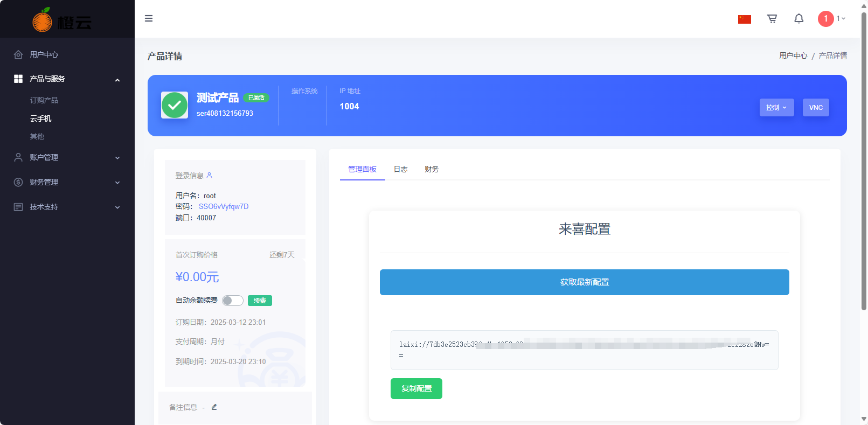The height and width of the screenshot is (425, 868).
Task: Click the hamburger menu icon
Action: pos(149,18)
